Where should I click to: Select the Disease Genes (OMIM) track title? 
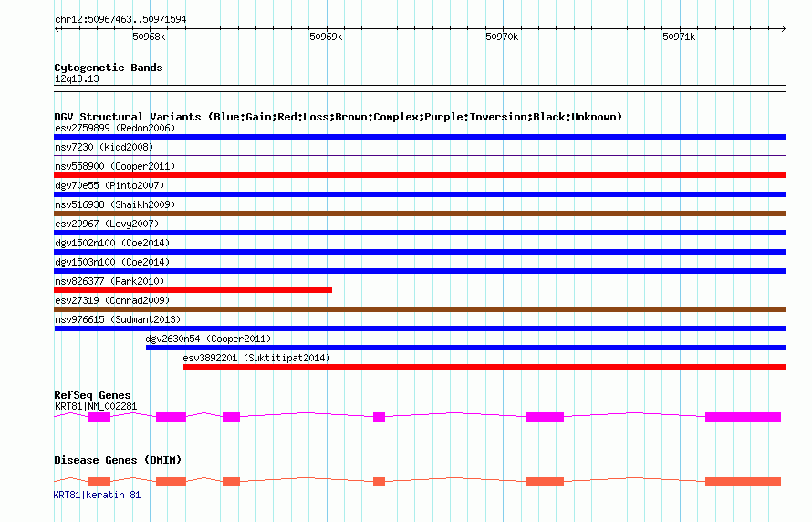(118, 460)
